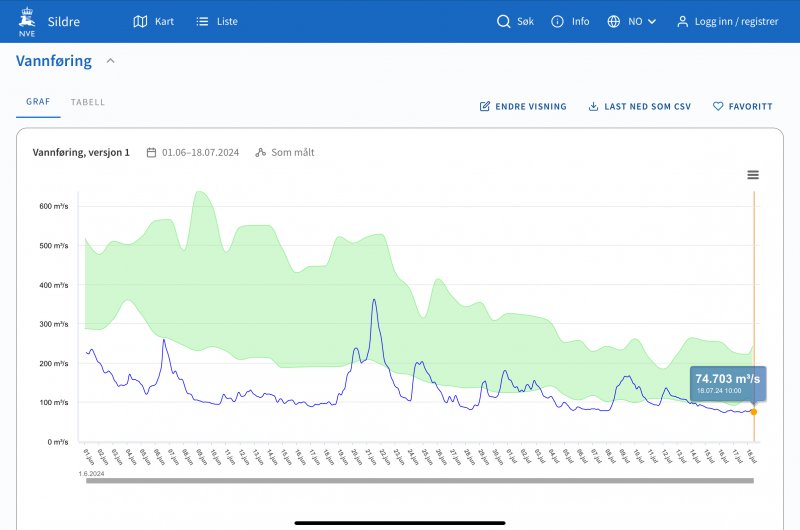The image size is (800, 530).
Task: Select the Graf tab
Action: (38, 102)
